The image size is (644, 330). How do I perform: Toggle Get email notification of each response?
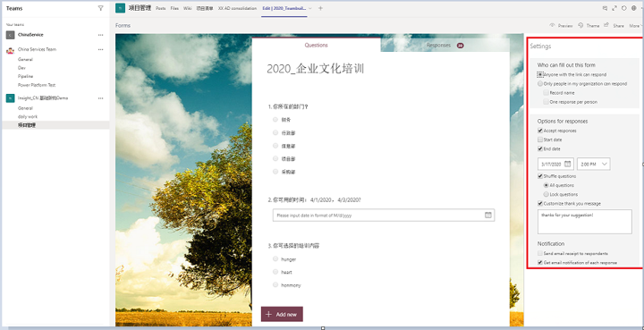539,263
